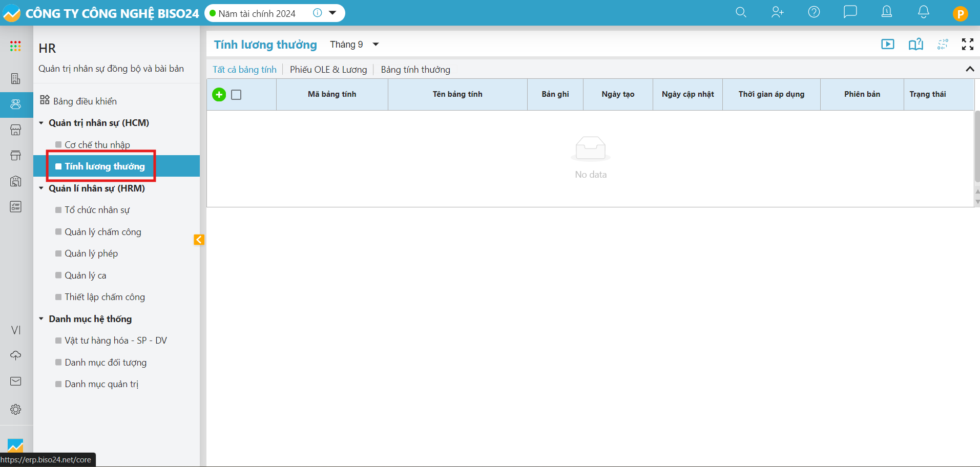Tick the select-all checkbox in table header
This screenshot has width=980, height=467.
coord(236,95)
